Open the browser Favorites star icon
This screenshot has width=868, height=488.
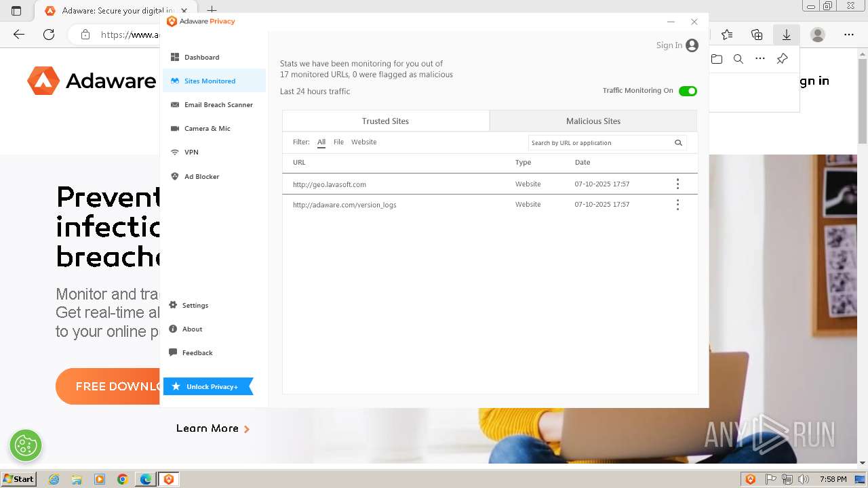pos(727,35)
